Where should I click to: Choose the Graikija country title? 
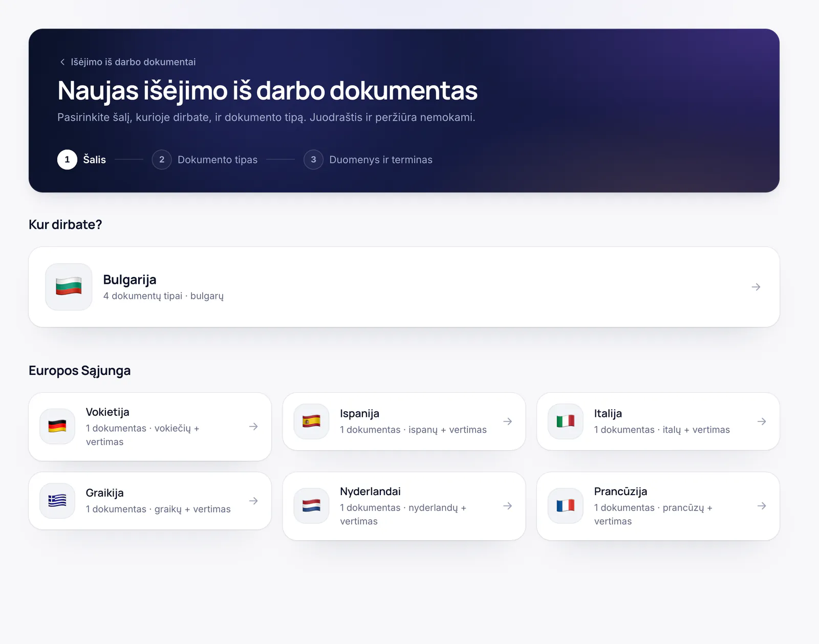click(x=104, y=493)
